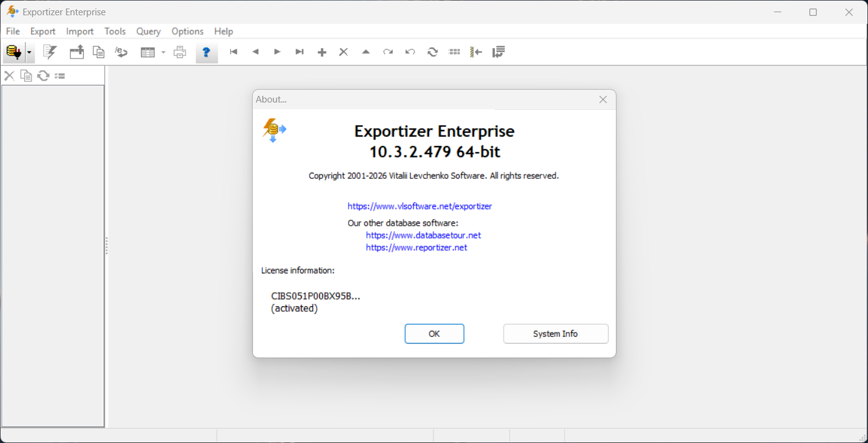
Task: Close the Exportizer Enterprise main window
Action: (849, 12)
